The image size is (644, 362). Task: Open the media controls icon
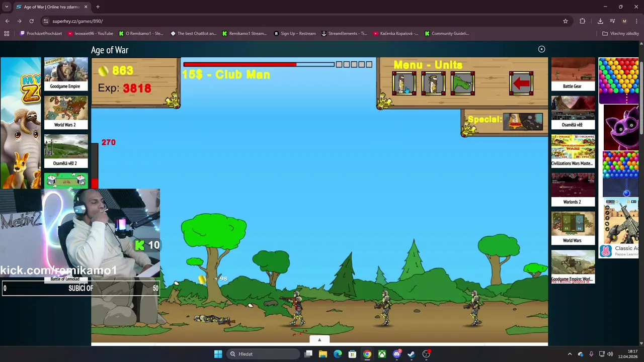[612, 21]
